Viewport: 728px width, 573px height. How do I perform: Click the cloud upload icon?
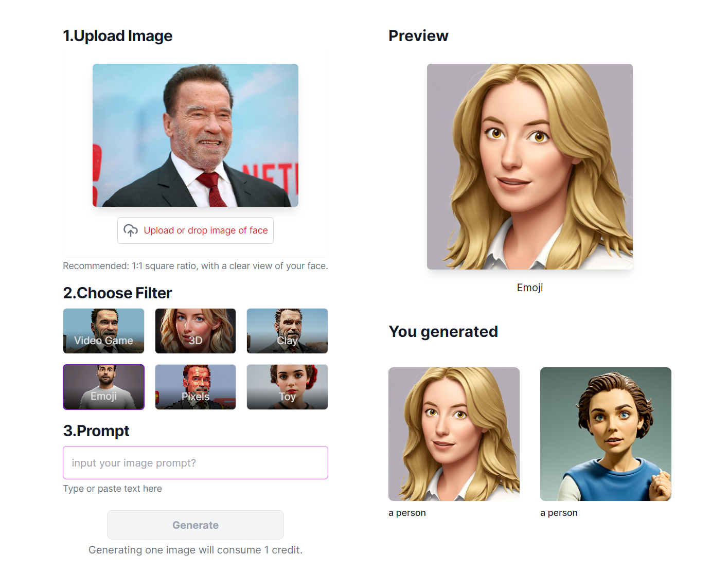[x=131, y=230]
